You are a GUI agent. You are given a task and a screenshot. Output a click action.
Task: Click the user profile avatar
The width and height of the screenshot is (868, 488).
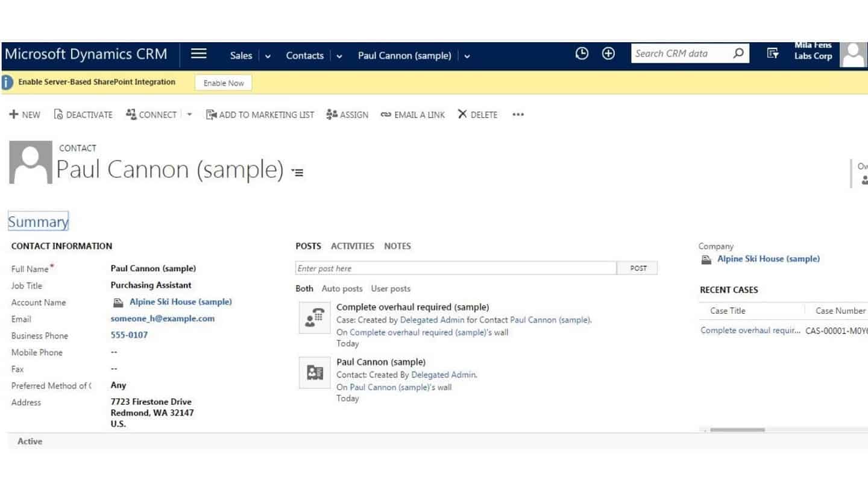tap(854, 54)
